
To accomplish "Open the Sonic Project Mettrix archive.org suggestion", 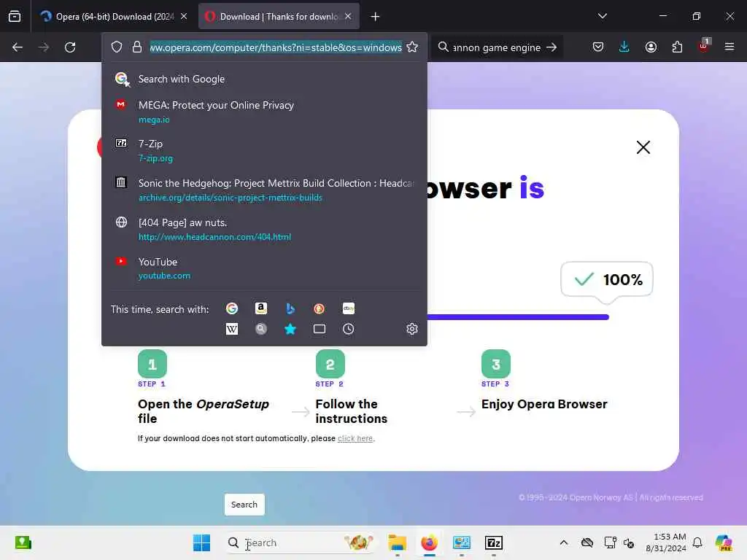I will pyautogui.click(x=264, y=190).
